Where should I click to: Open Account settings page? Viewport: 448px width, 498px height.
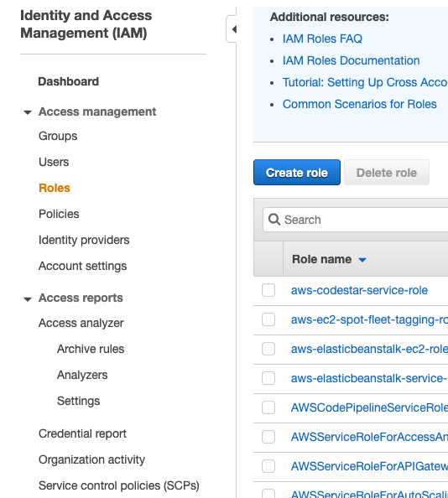82,266
